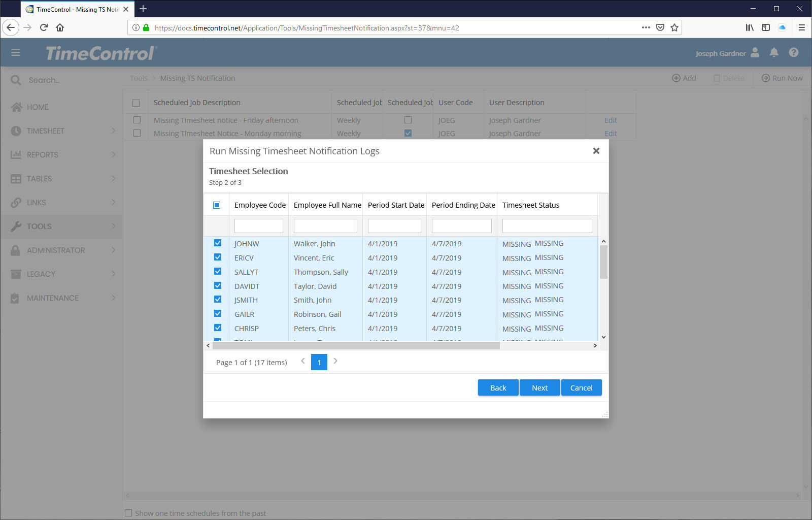Open the Firefox library icon
Screen dimensions: 812x520
[749, 28]
